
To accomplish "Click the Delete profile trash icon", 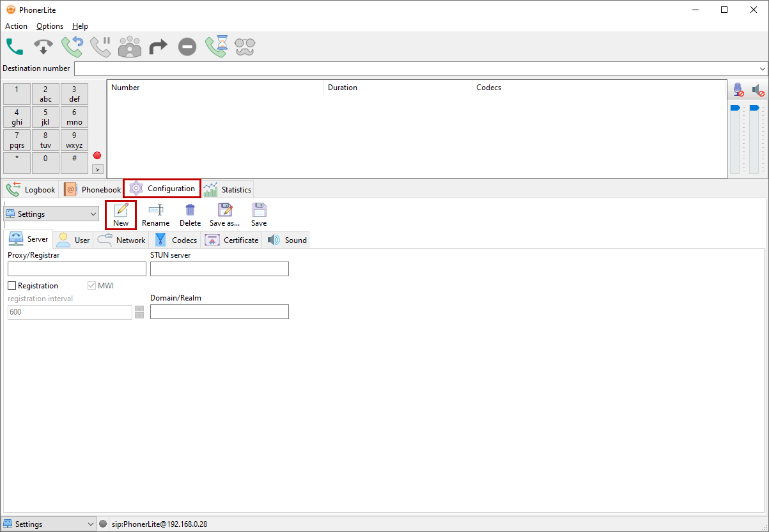I will pyautogui.click(x=190, y=215).
